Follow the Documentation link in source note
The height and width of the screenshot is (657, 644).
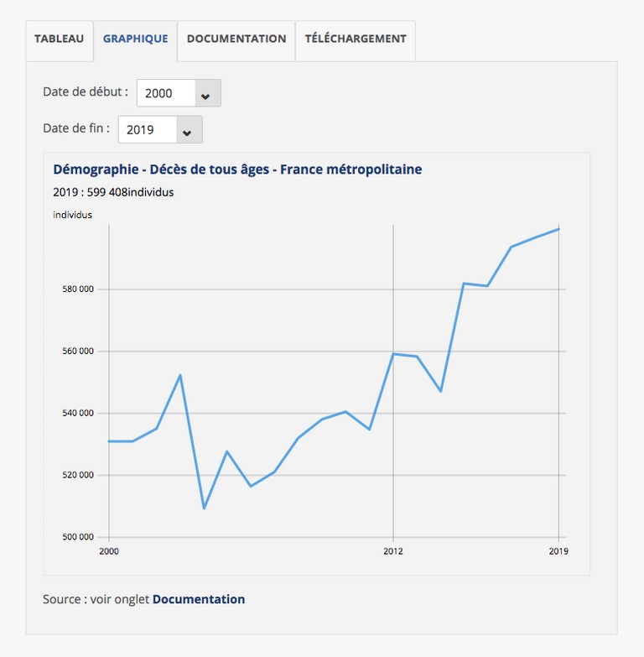pyautogui.click(x=199, y=599)
